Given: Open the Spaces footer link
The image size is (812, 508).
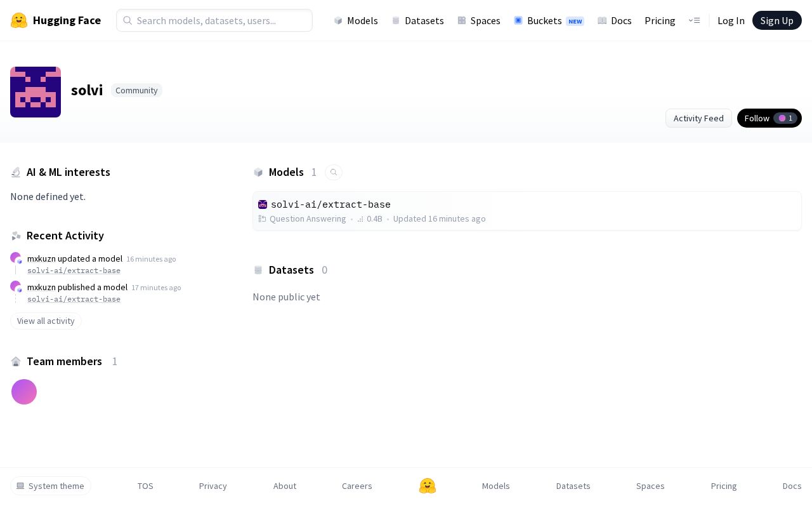Looking at the screenshot, I should [x=650, y=486].
